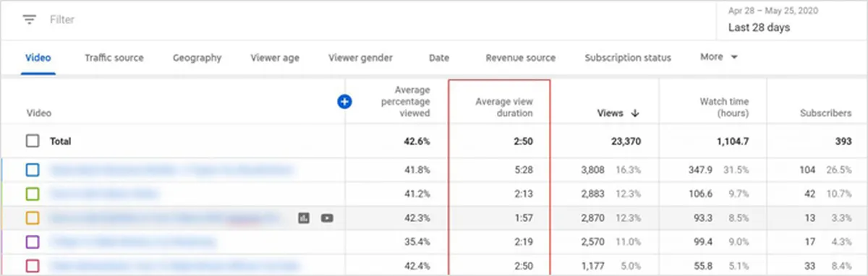Tick the blue checkbox for the 5:28 video
Viewport: 868px width, 276px height.
(x=33, y=171)
